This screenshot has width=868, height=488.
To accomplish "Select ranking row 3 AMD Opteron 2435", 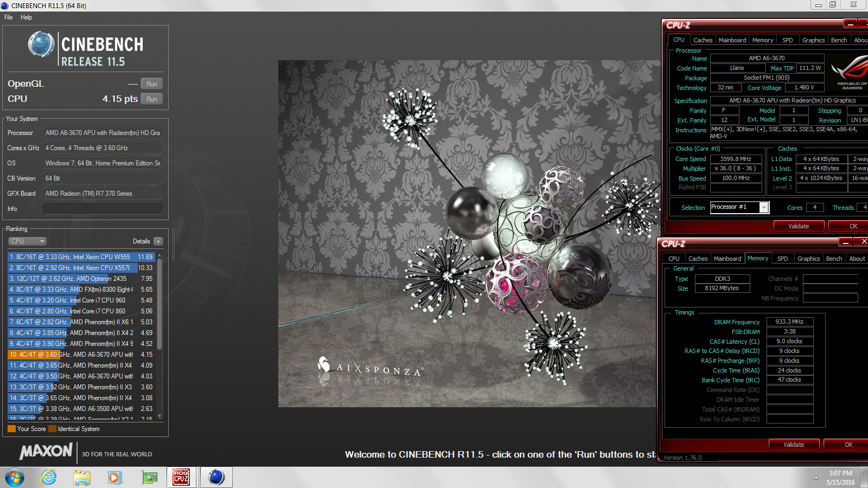I will pyautogui.click(x=81, y=279).
